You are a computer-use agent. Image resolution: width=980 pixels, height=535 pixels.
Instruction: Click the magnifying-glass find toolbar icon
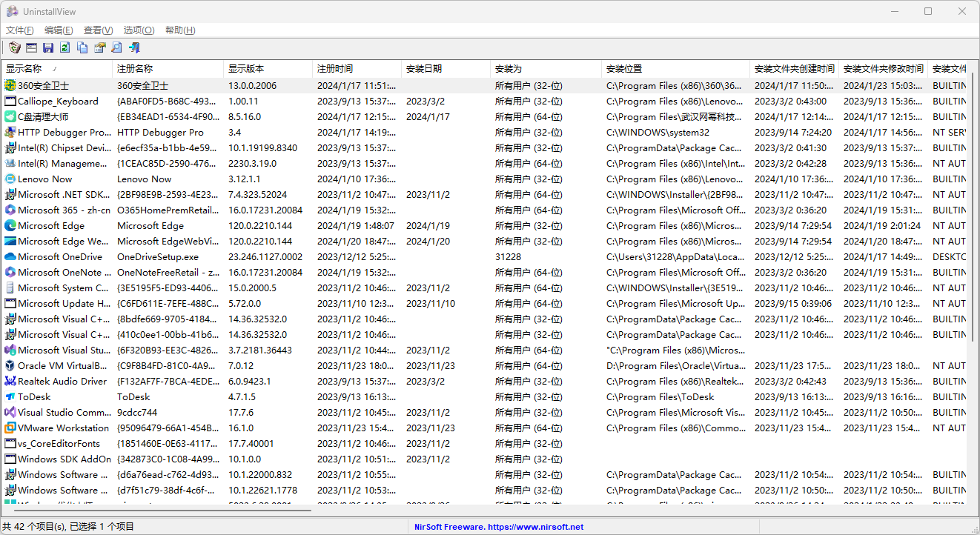pyautogui.click(x=116, y=47)
